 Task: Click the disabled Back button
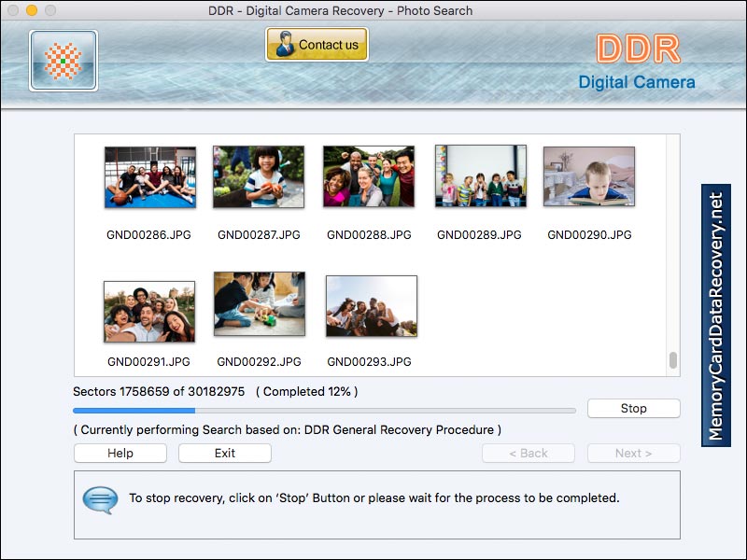(x=529, y=453)
